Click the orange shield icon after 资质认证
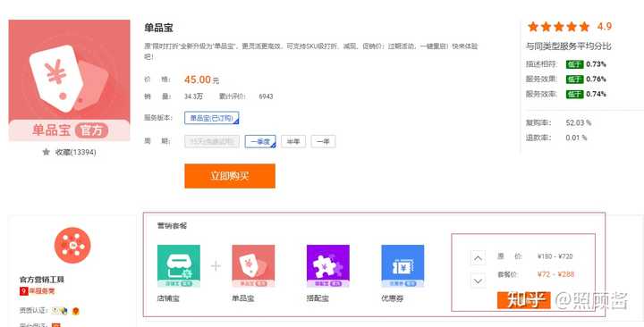Screen dimensions: 644x327 pyautogui.click(x=75, y=311)
